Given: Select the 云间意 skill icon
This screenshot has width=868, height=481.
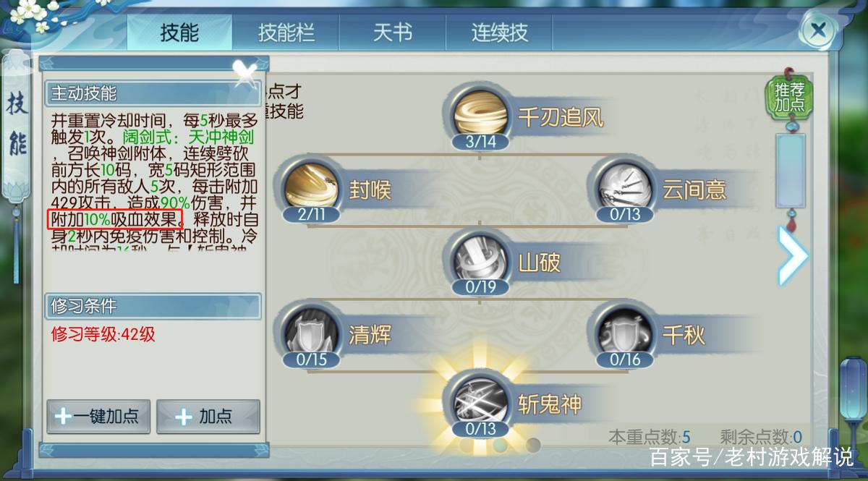Looking at the screenshot, I should (x=626, y=187).
